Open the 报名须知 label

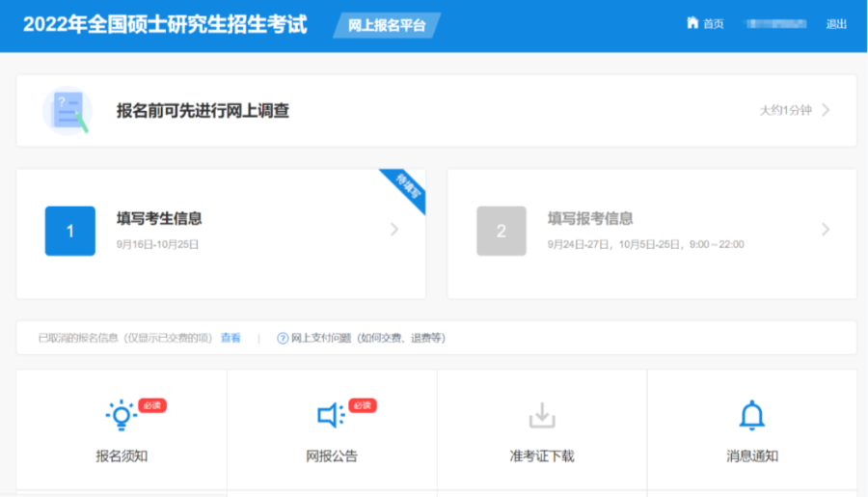tap(122, 456)
